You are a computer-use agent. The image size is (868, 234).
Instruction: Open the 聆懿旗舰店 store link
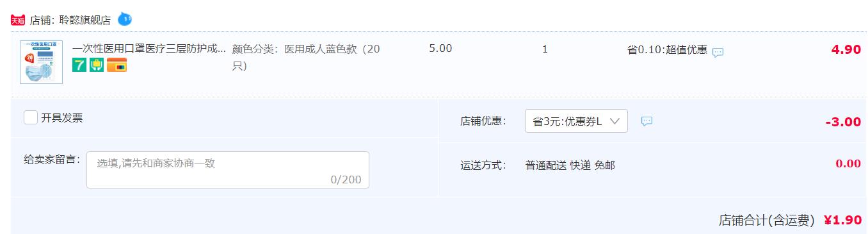[89, 20]
